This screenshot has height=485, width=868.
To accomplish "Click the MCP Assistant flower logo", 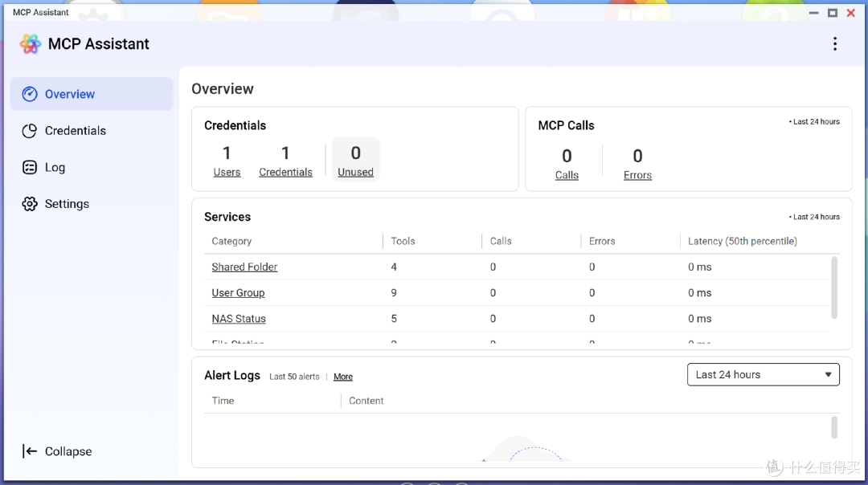I will click(31, 43).
